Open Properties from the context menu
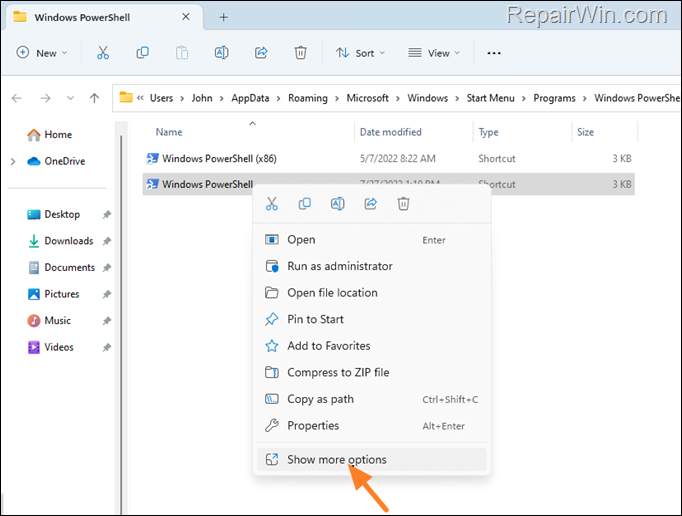 point(372,426)
